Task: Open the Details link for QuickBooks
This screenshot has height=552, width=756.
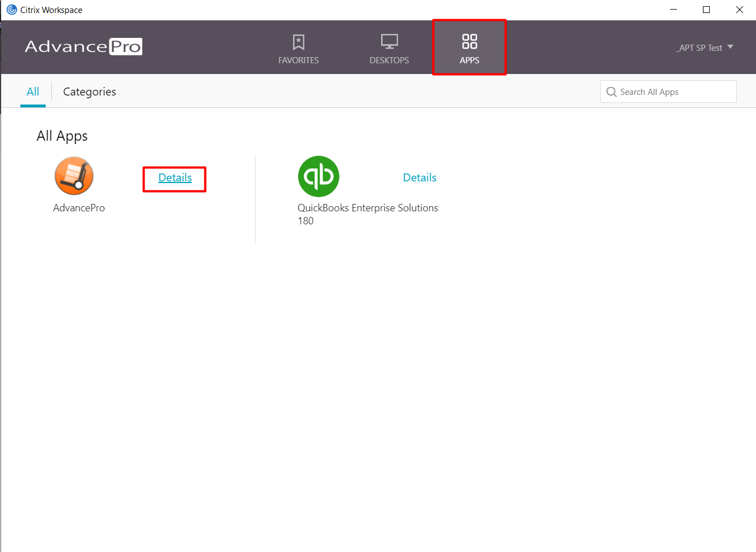Action: 419,178
